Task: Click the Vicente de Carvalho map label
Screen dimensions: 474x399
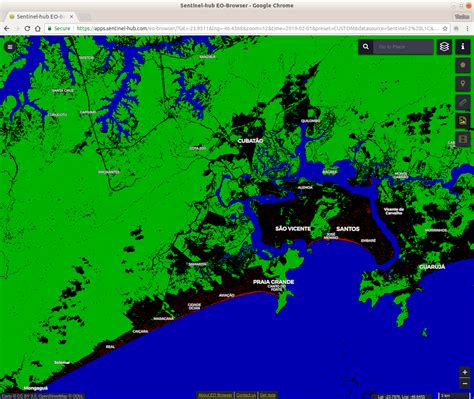Action: pyautogui.click(x=394, y=211)
